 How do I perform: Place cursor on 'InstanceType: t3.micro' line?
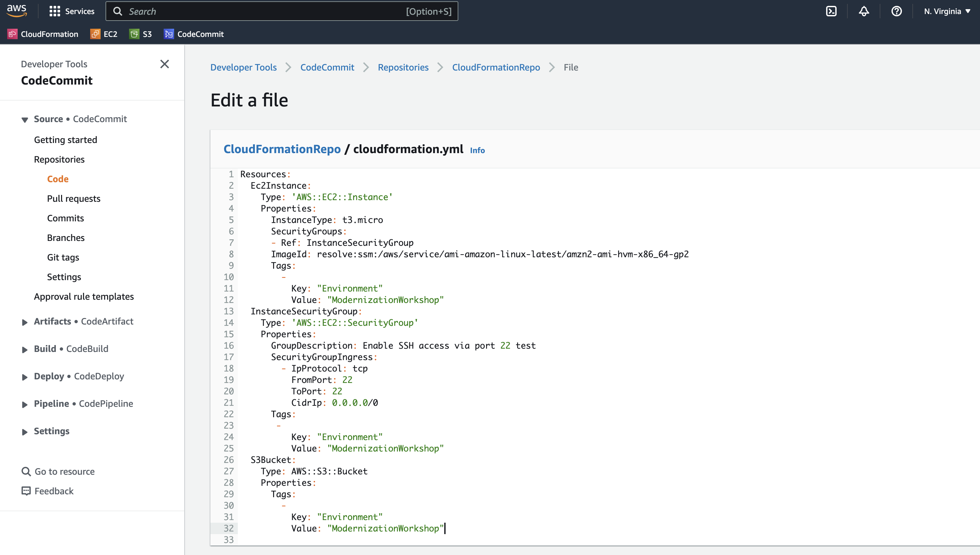[327, 220]
